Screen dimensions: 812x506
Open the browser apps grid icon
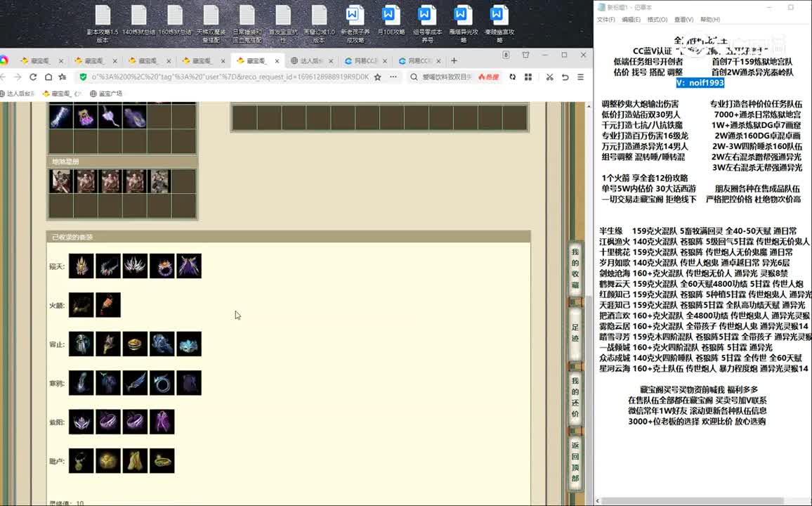pyautogui.click(x=528, y=77)
